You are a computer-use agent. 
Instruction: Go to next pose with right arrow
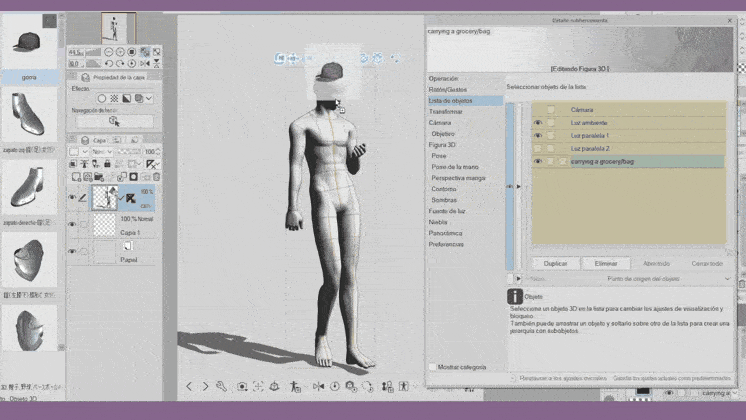click(x=205, y=386)
